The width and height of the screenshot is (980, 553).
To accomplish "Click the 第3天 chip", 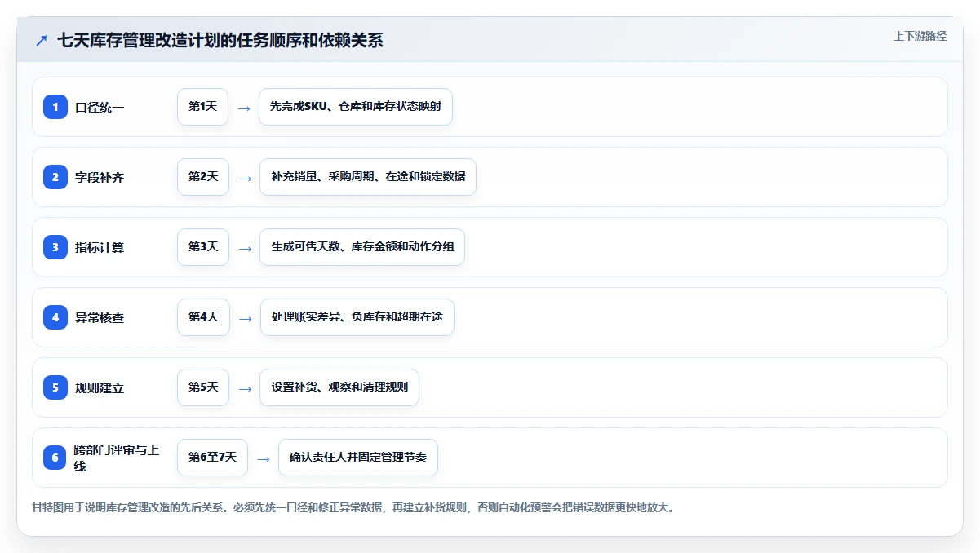I will (x=203, y=247).
